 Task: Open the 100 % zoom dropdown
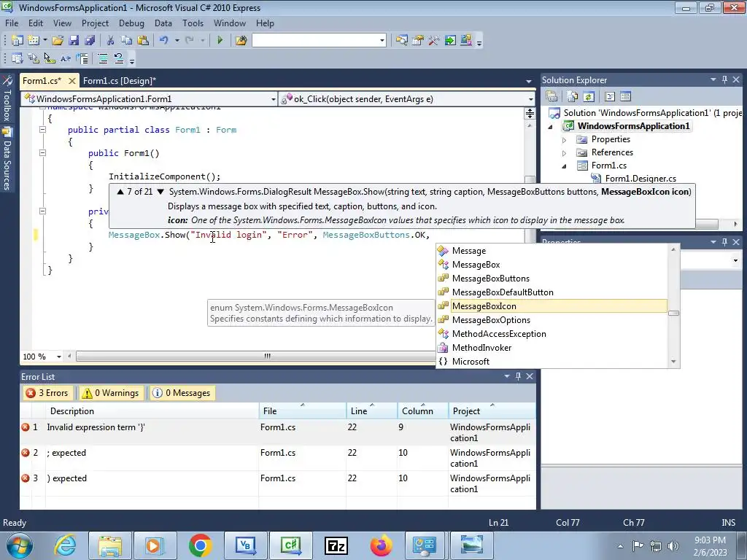click(x=59, y=357)
